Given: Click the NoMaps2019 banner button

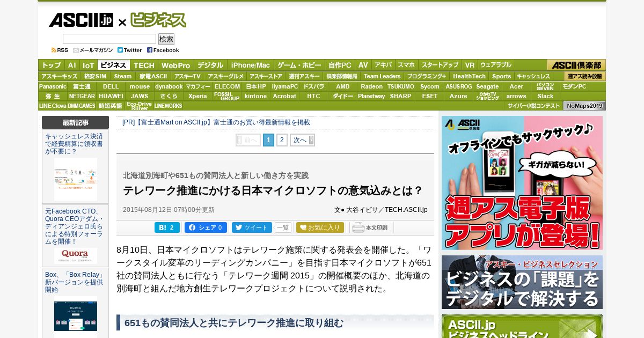Looking at the screenshot, I should coord(584,106).
